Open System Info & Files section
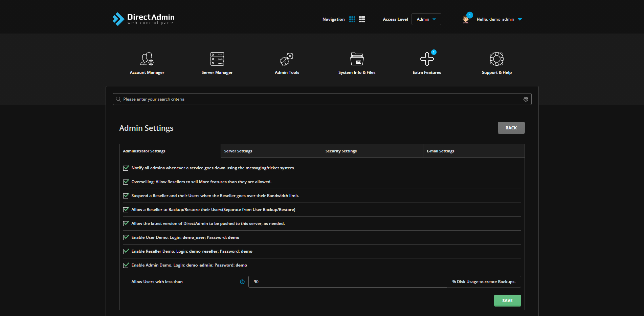Screen dimensions: 644x316 357,63
